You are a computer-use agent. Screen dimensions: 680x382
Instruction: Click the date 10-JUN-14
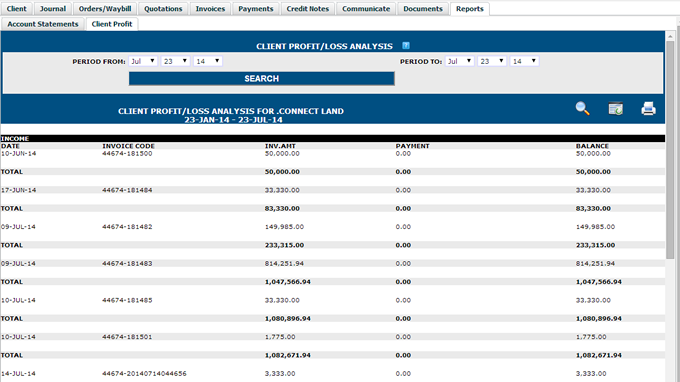[x=19, y=153]
